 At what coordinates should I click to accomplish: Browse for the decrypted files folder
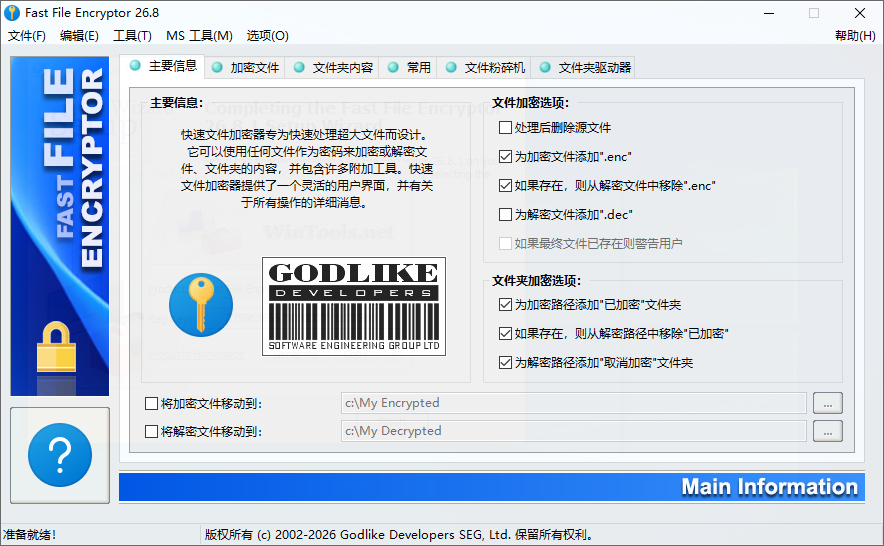[x=828, y=431]
